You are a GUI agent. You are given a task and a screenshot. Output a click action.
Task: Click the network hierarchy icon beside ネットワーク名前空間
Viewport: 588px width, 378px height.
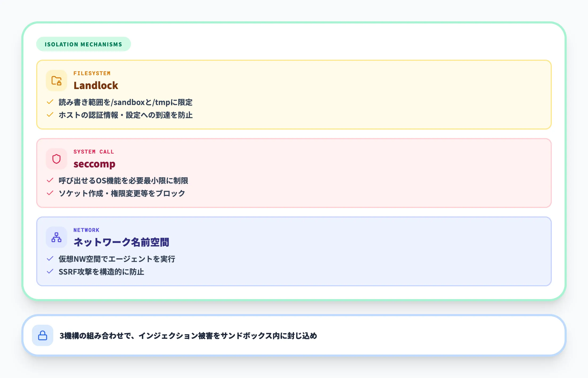click(56, 237)
